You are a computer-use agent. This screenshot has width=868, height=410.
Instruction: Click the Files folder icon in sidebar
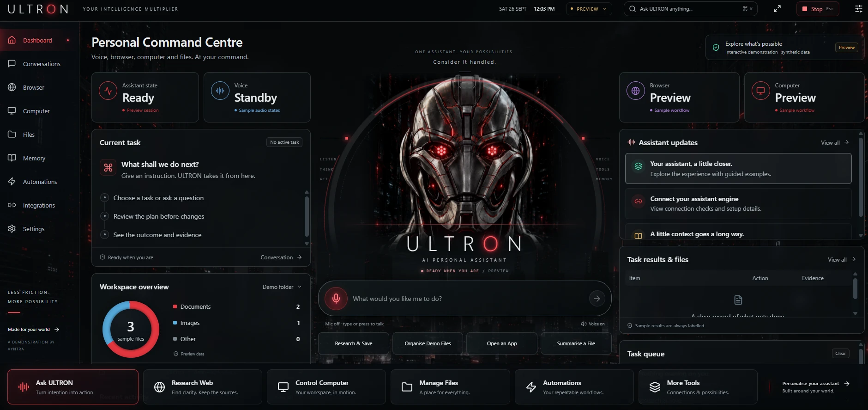[12, 135]
